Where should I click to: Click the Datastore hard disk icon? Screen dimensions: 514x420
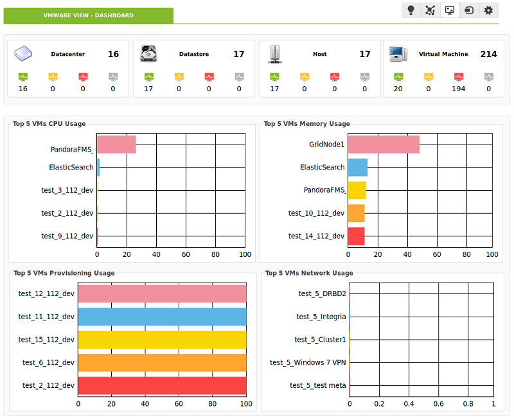pos(148,54)
